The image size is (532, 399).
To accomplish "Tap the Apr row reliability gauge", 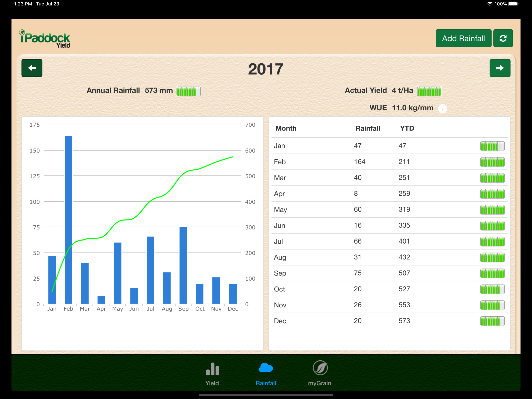I will [x=492, y=194].
